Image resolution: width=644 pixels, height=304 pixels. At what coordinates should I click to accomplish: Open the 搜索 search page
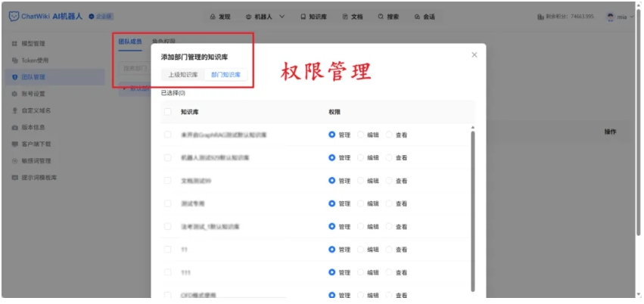388,17
